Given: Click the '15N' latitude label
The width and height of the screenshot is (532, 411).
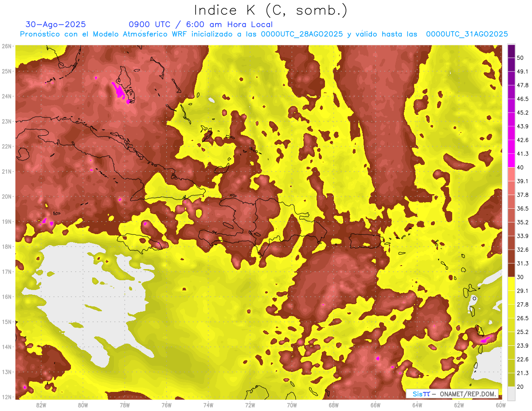Looking at the screenshot, I should (7, 322).
